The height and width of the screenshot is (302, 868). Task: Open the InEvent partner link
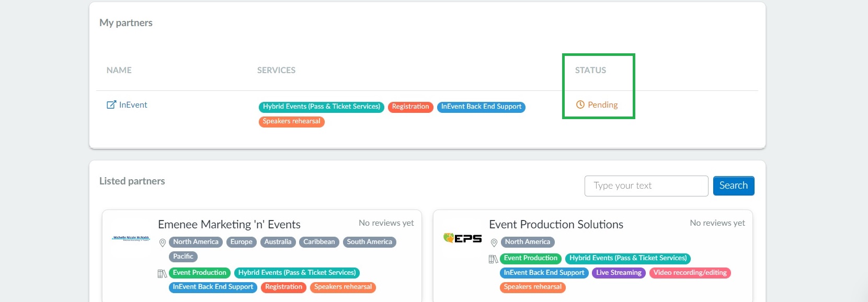click(133, 104)
